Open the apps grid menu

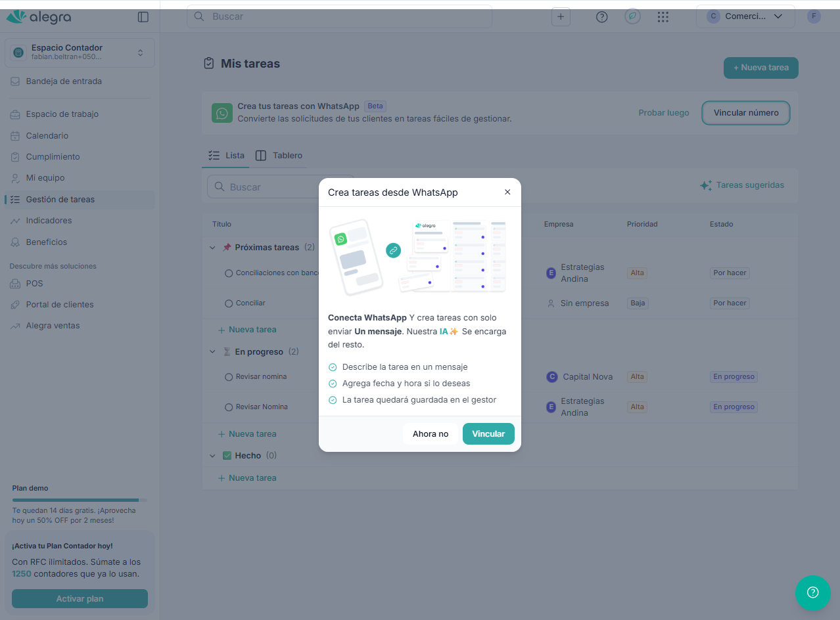(663, 17)
